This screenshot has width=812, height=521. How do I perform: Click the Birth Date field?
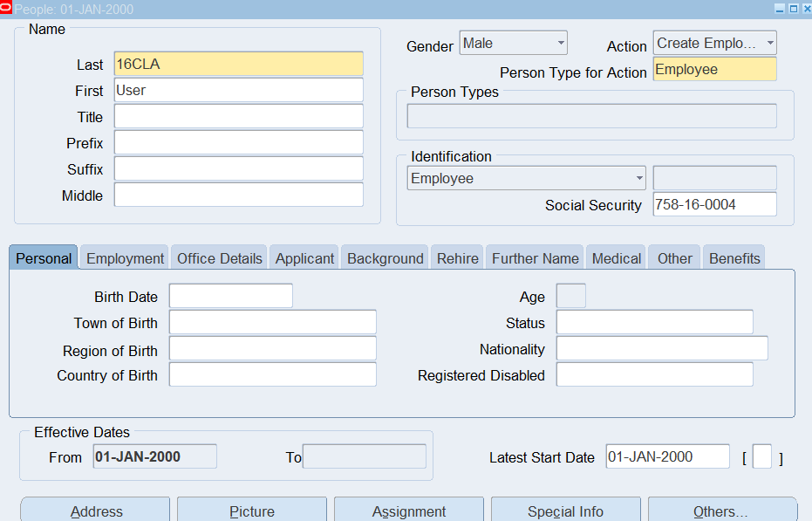click(230, 297)
